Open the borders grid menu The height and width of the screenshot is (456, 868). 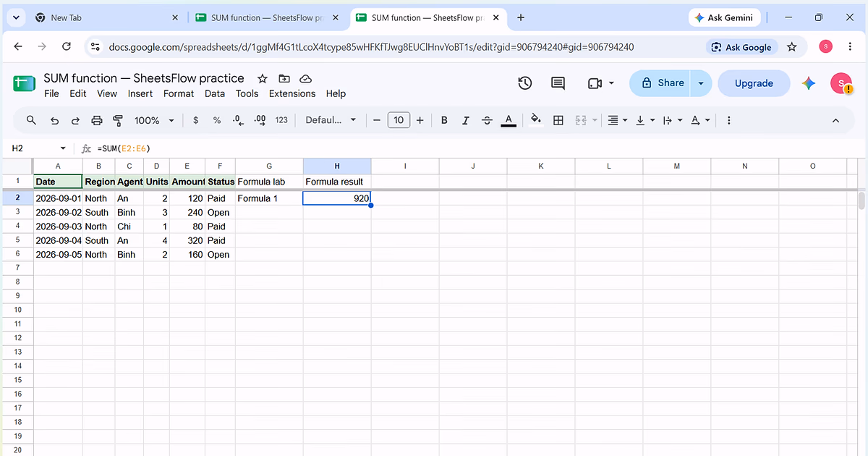[558, 120]
